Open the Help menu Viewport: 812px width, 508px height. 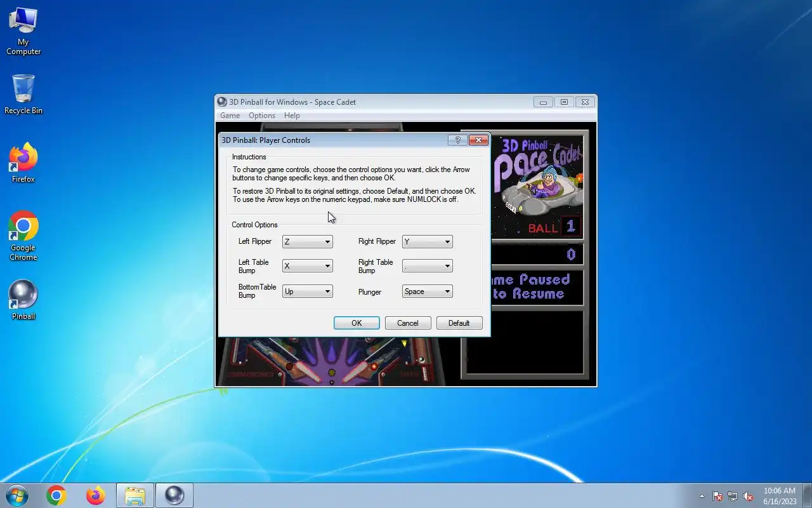(292, 116)
